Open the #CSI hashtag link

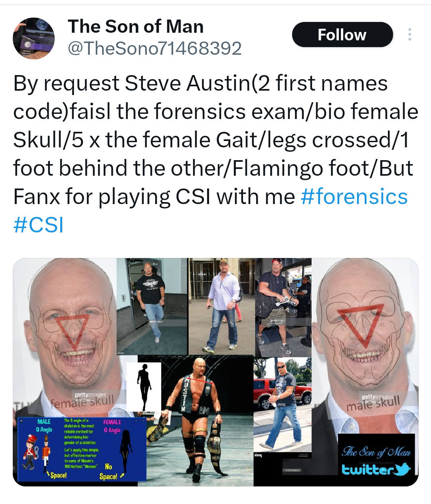(38, 224)
